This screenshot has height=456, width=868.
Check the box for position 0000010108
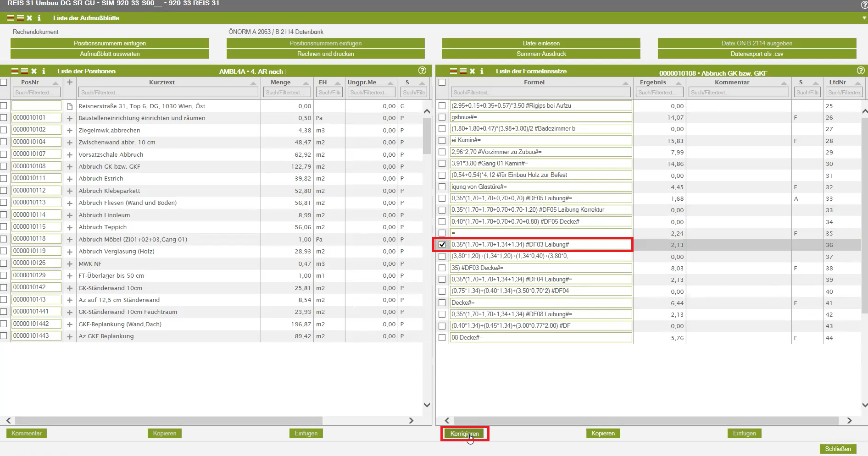pos(4,166)
